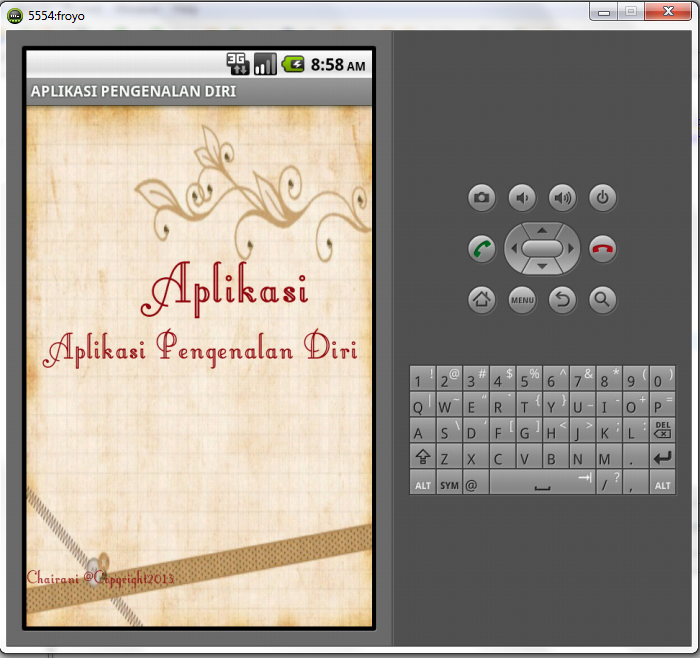Screen dimensions: 700x658
Task: Click the Chairani Copyright2013 text
Action: (100, 578)
